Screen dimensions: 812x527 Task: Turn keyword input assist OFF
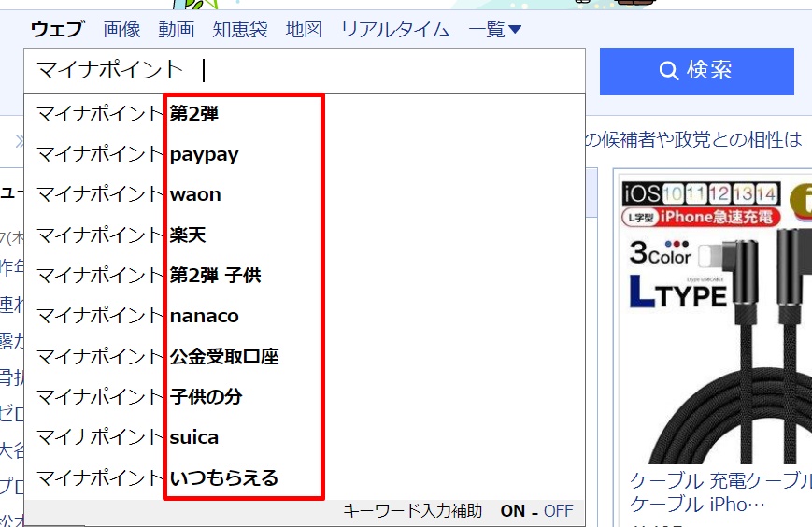pos(558,511)
